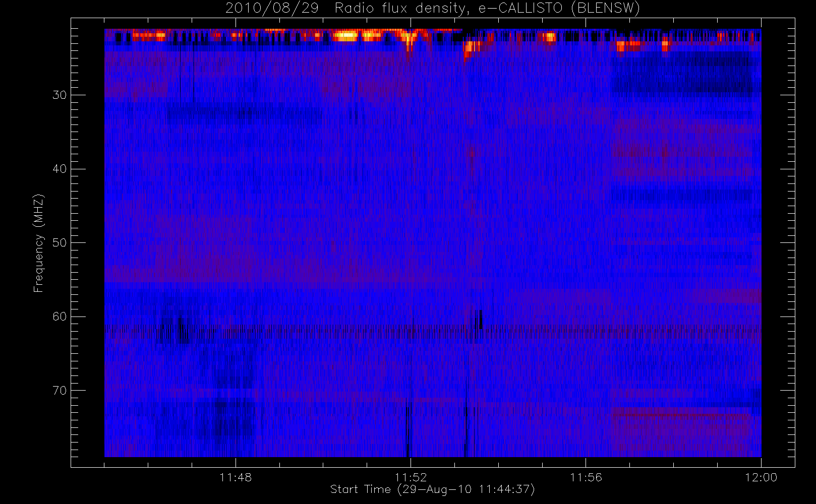Click the 70 MHz frequency tick label
Viewport: 816px width, 504px height.
pyautogui.click(x=60, y=390)
